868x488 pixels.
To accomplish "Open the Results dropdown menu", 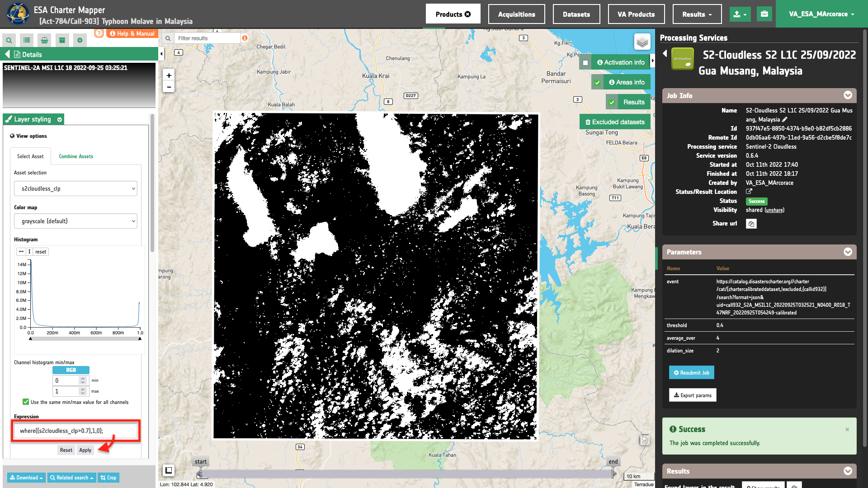I will [x=697, y=14].
